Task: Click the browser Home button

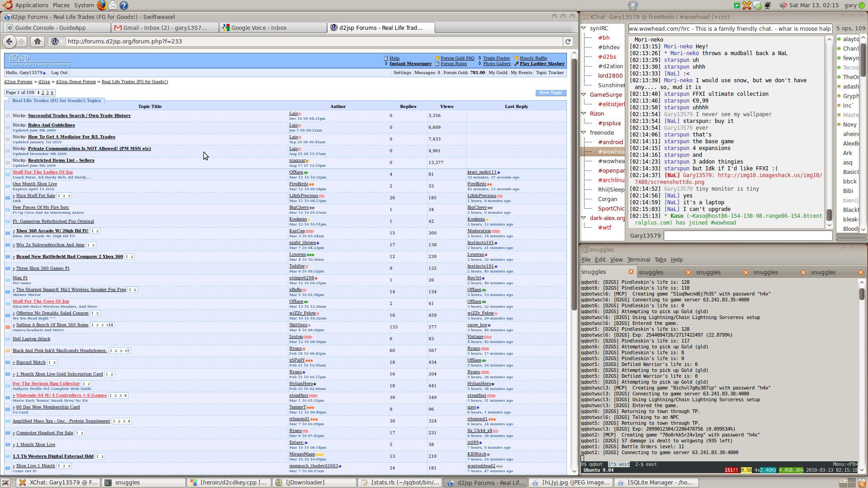Action: click(38, 42)
